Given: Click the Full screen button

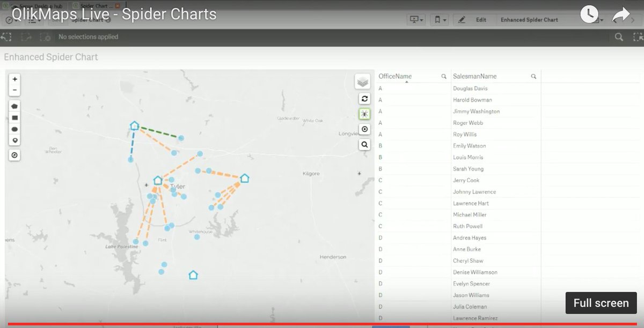Looking at the screenshot, I should click(x=601, y=303).
